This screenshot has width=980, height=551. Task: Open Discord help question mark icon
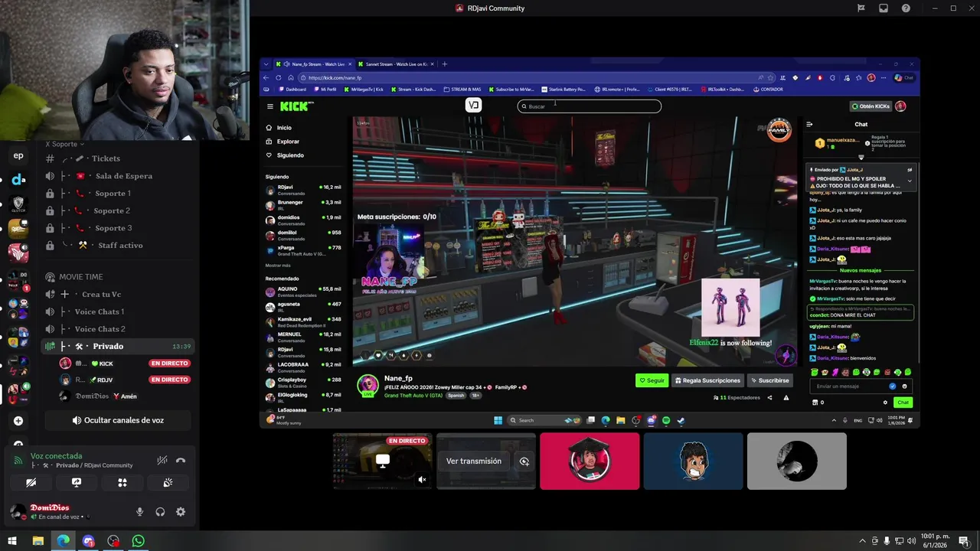coord(906,8)
